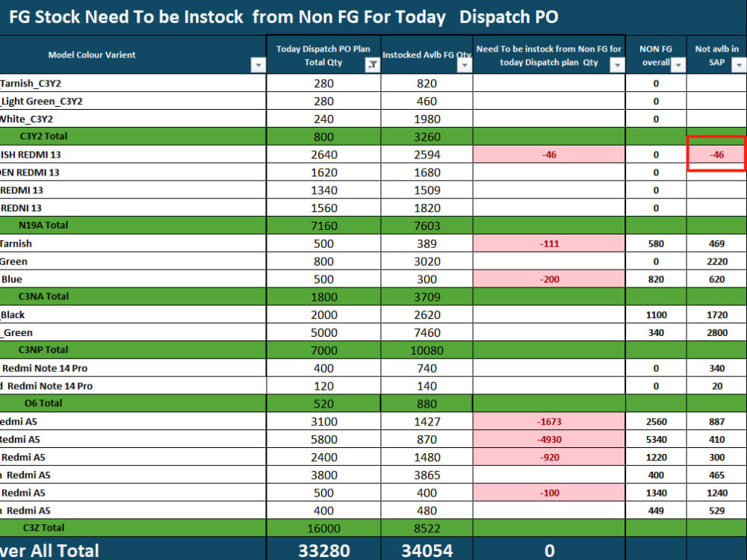The width and height of the screenshot is (747, 560).
Task: Click the C3NP total value 10080
Action: pos(427,350)
